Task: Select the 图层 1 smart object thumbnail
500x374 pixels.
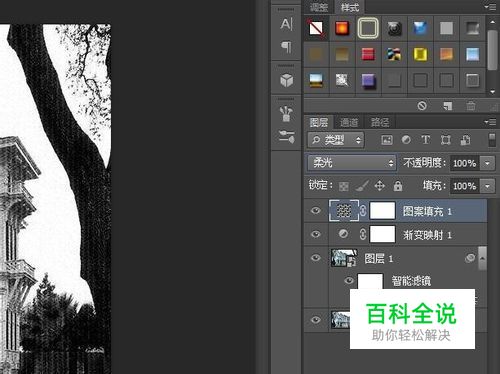Action: coord(344,258)
